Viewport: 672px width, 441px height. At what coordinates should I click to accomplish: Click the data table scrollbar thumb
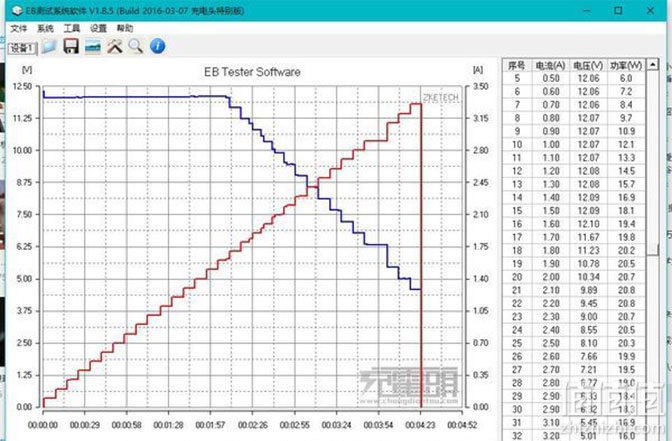652,249
